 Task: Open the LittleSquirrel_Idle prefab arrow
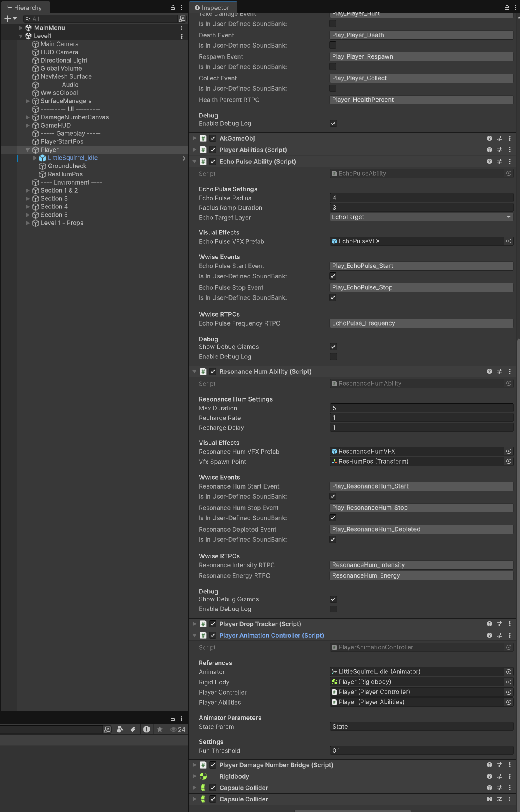(184, 158)
